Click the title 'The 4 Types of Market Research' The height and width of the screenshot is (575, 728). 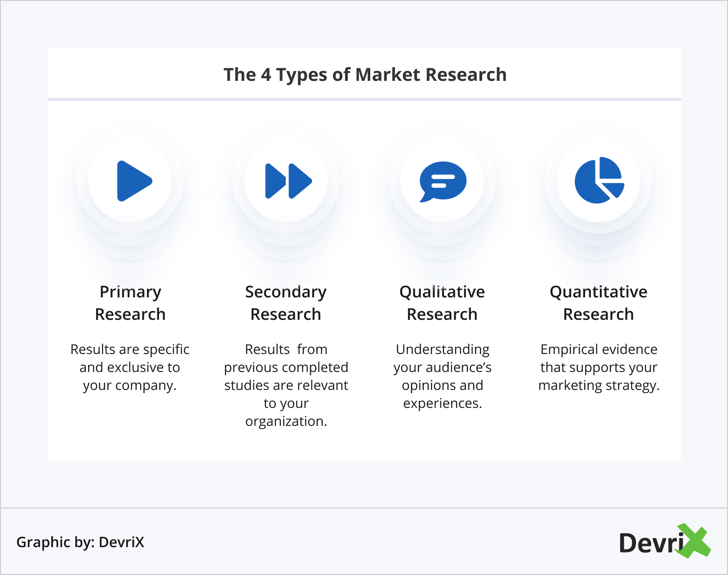365,75
